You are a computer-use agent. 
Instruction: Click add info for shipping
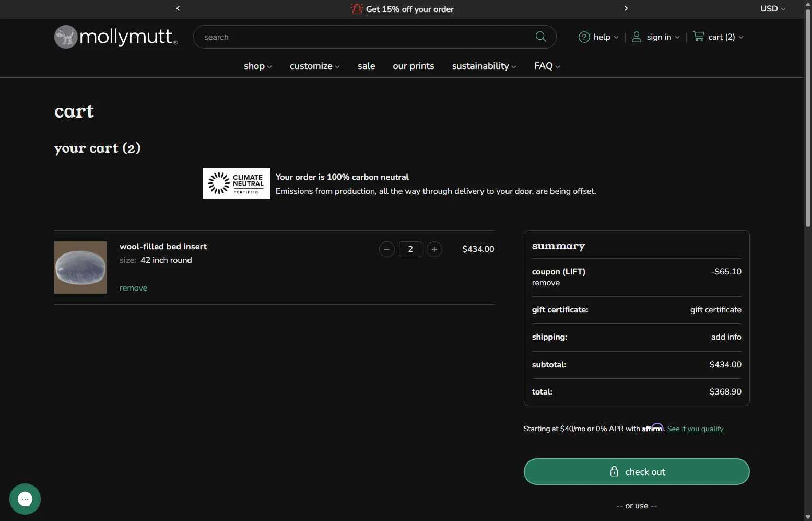[x=726, y=337]
